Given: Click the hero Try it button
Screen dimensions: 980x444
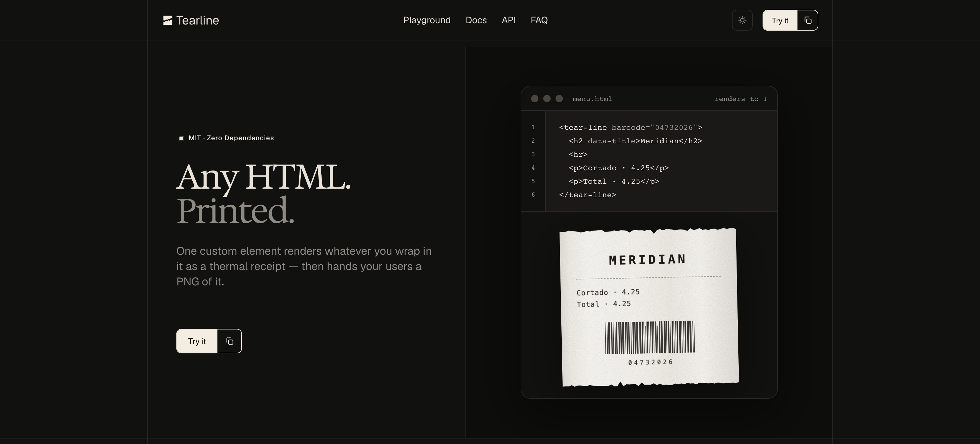Looking at the screenshot, I should point(197,341).
